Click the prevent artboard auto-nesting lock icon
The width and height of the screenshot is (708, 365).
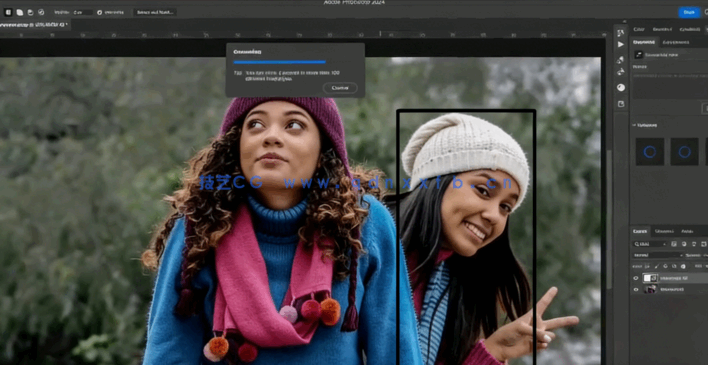click(674, 267)
